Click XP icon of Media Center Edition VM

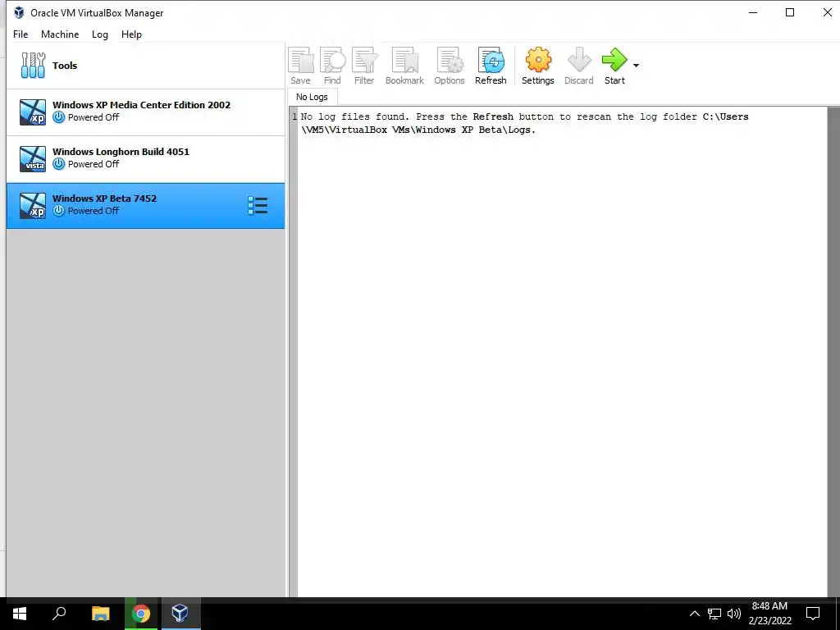tap(33, 112)
